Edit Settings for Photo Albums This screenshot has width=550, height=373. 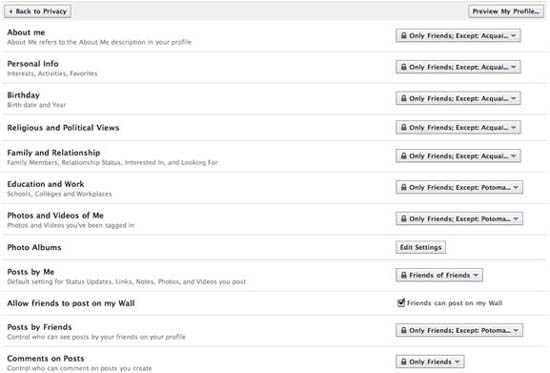point(421,247)
